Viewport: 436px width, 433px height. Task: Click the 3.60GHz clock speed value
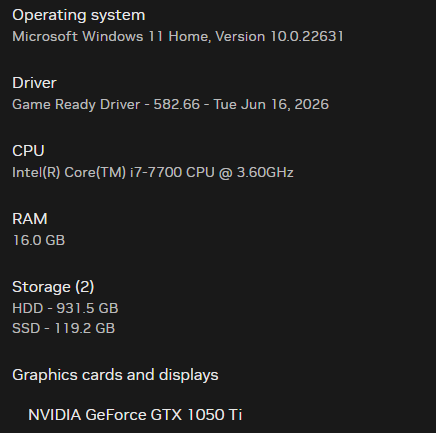point(265,172)
